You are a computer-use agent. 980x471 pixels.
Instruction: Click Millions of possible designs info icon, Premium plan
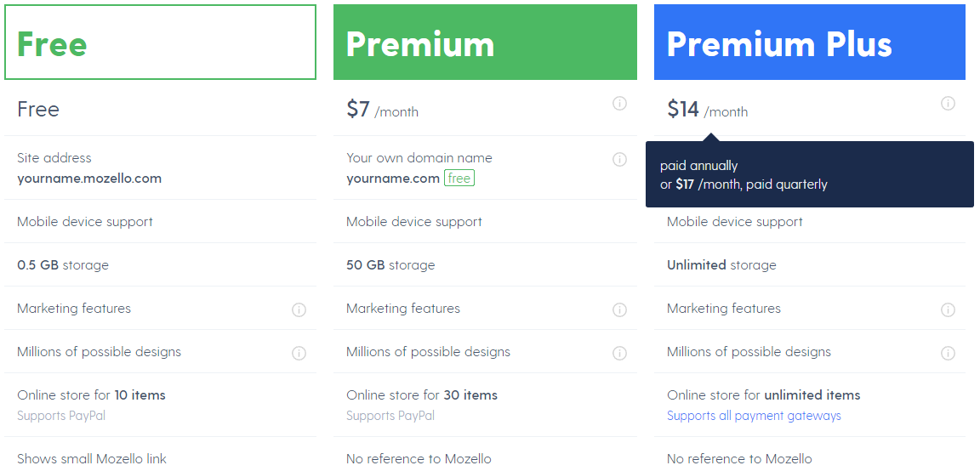[619, 353]
